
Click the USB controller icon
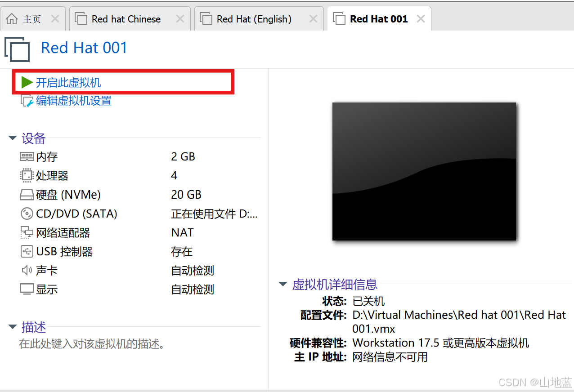point(27,251)
